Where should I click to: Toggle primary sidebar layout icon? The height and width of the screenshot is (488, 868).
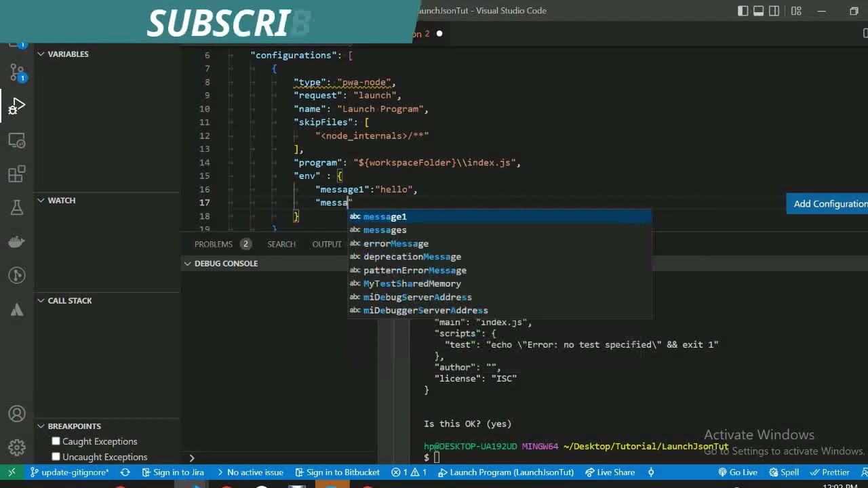pyautogui.click(x=743, y=11)
